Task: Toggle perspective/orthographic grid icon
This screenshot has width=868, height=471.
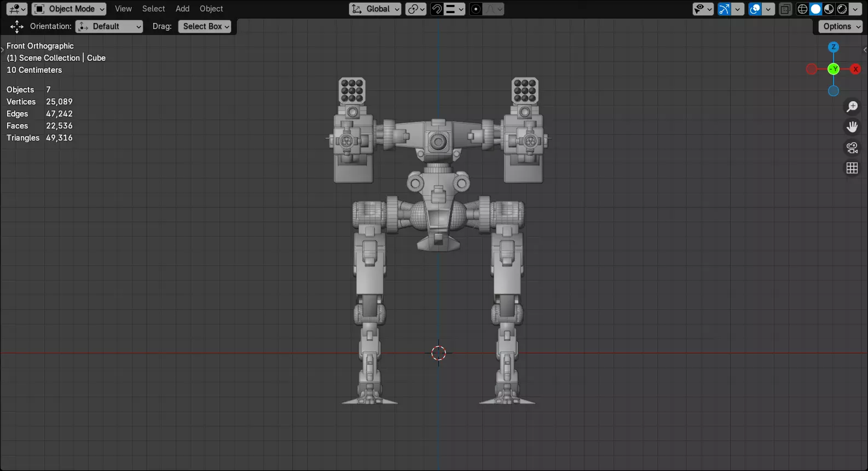Action: (x=852, y=168)
